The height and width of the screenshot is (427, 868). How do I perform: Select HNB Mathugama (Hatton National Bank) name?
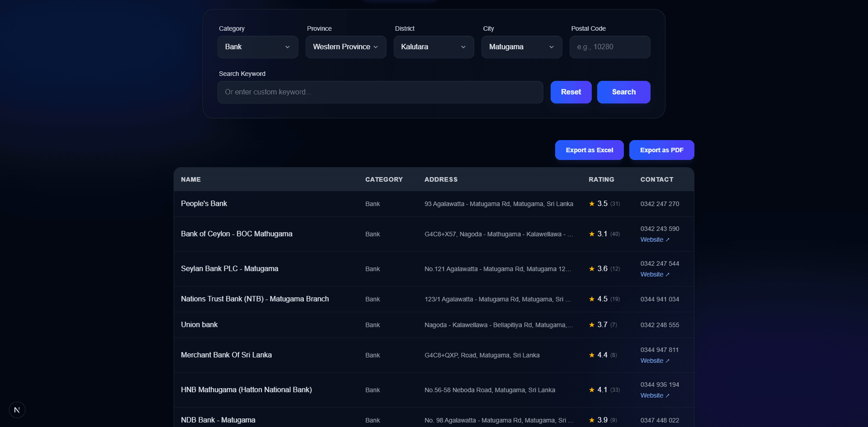246,390
